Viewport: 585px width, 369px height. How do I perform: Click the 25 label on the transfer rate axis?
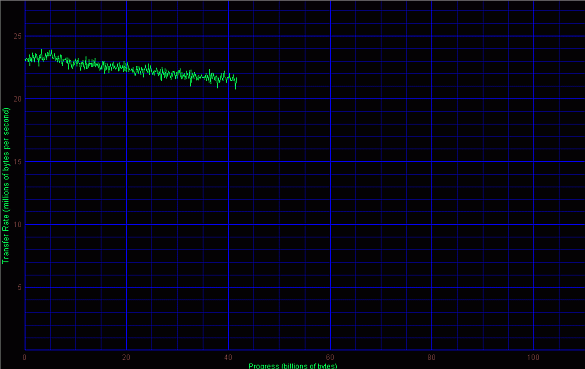pyautogui.click(x=18, y=36)
